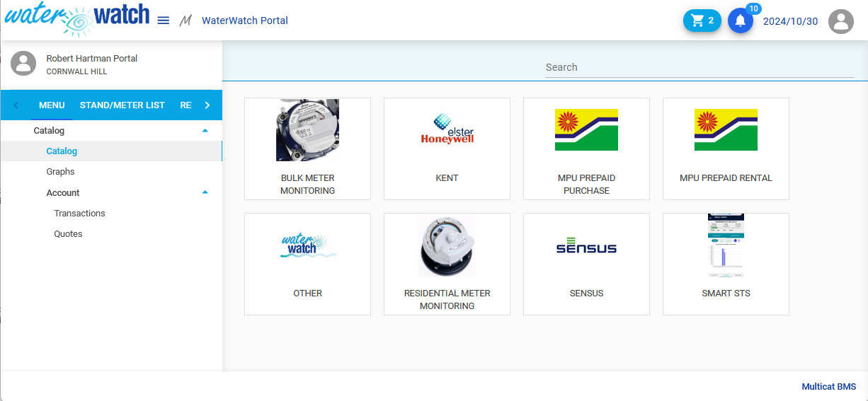Click the Account menu heading
The height and width of the screenshot is (401, 868).
tap(63, 193)
